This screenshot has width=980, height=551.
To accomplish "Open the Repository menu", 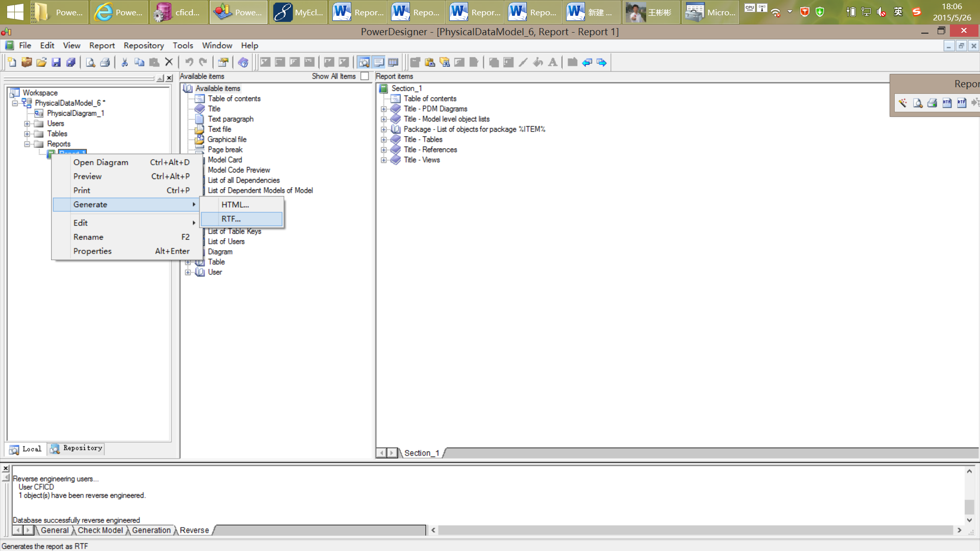I will point(143,45).
